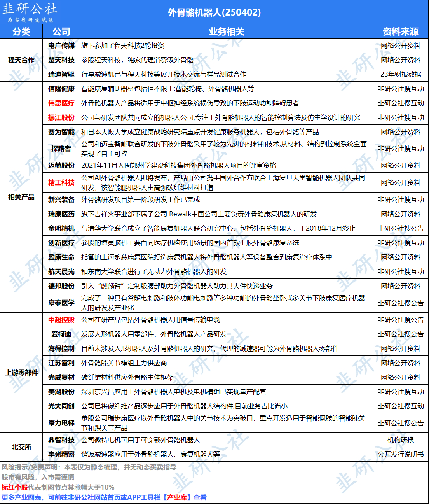This screenshot has height=504, width=429.
Task: Select company 金明精机
Action: [x=61, y=228]
